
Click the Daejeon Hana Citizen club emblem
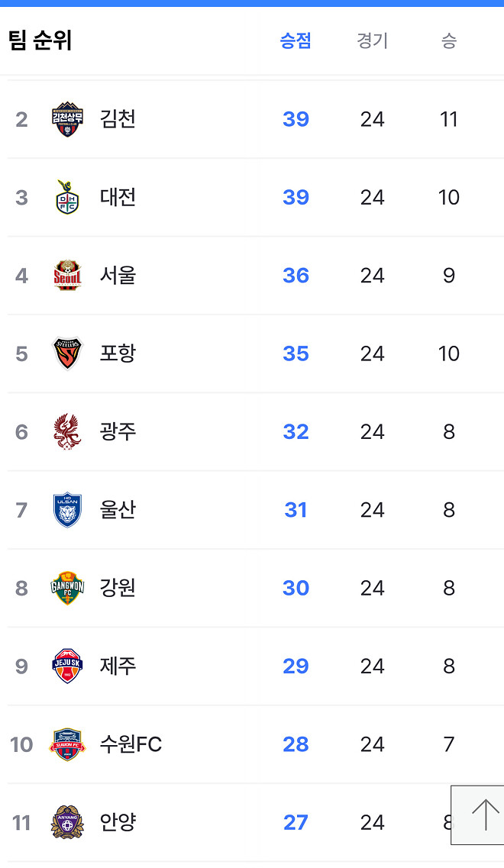click(67, 197)
